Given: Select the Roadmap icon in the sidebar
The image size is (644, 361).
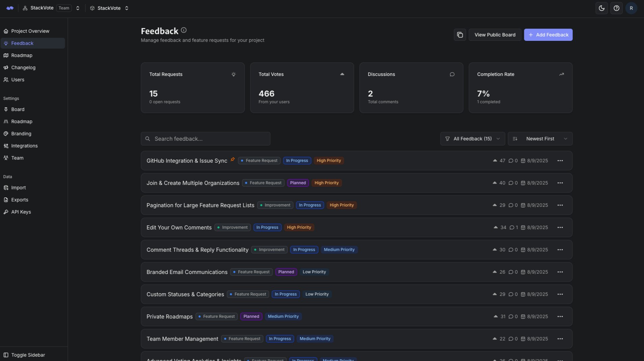Looking at the screenshot, I should coord(6,55).
